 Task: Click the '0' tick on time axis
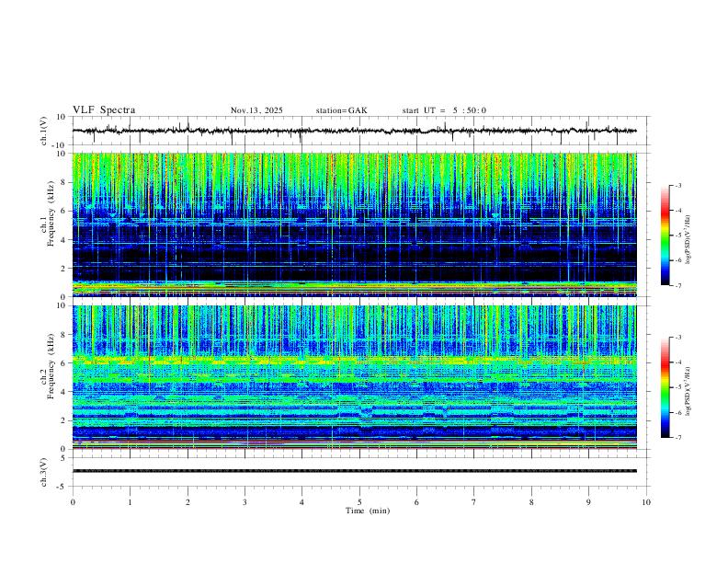[73, 502]
